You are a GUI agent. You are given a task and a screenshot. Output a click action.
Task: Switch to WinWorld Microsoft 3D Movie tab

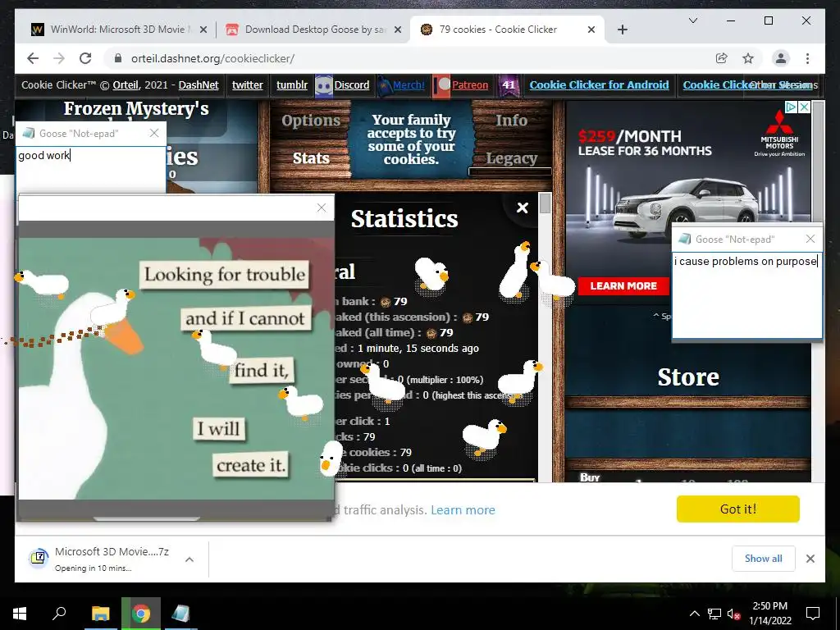[118, 30]
